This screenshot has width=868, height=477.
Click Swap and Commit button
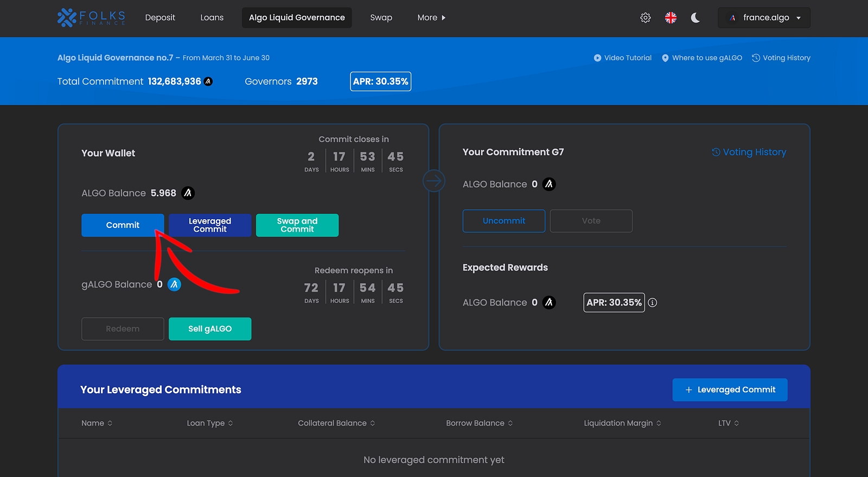[x=297, y=225]
